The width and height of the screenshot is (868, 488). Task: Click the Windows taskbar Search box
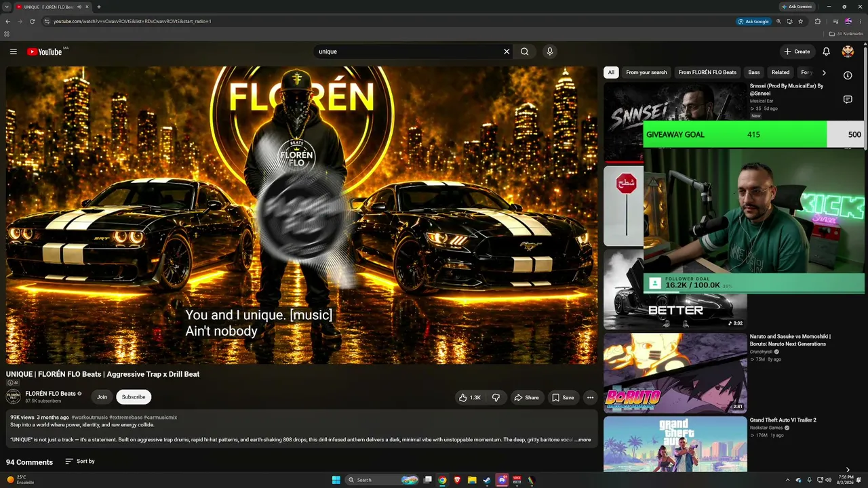382,480
